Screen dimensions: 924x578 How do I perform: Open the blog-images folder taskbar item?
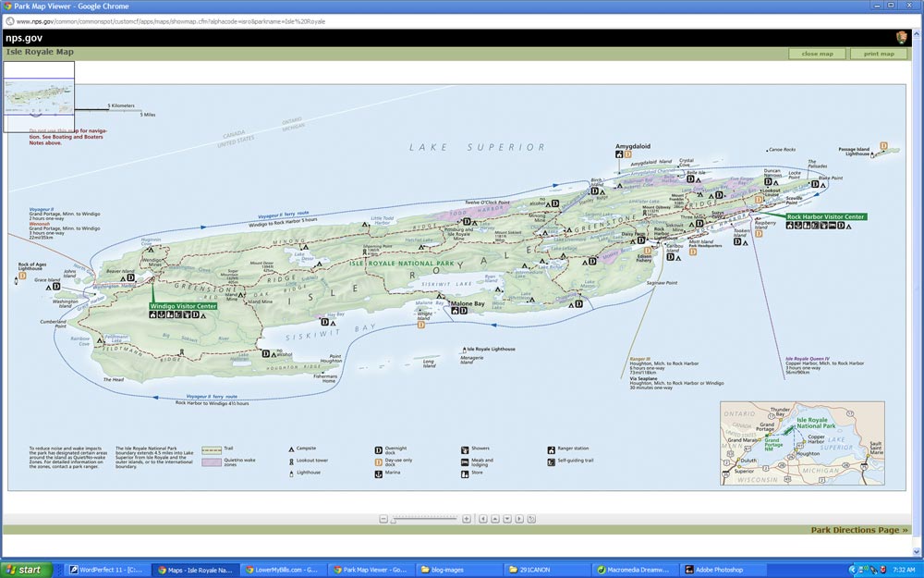pos(459,570)
